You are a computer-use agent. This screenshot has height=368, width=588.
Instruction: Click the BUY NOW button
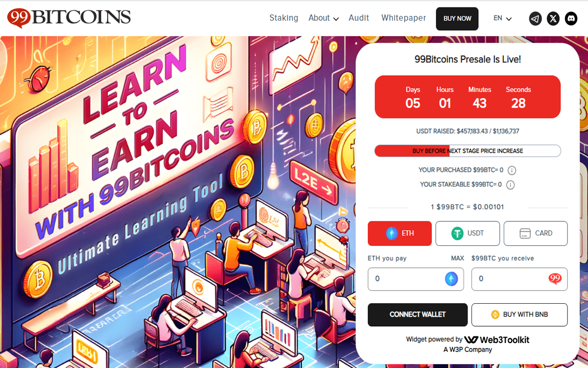(457, 19)
